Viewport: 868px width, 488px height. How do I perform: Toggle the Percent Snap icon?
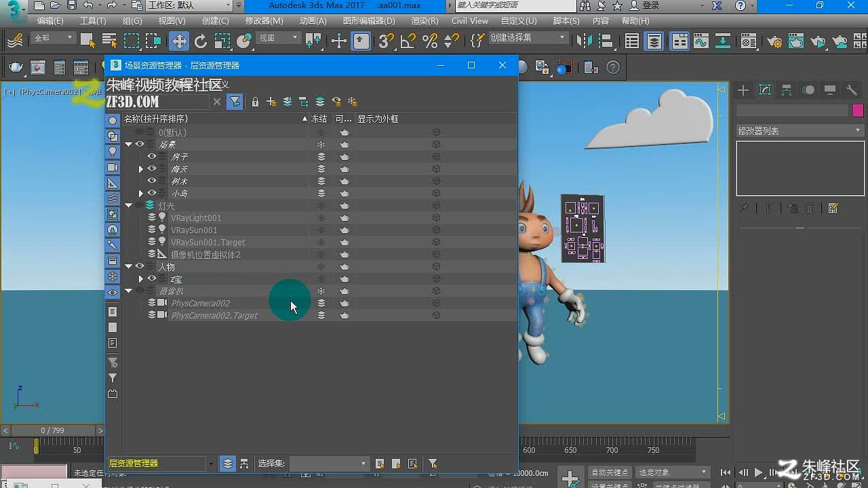click(x=429, y=41)
